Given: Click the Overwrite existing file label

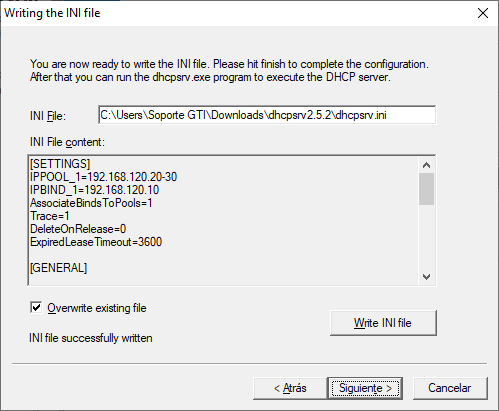Looking at the screenshot, I should [x=97, y=308].
